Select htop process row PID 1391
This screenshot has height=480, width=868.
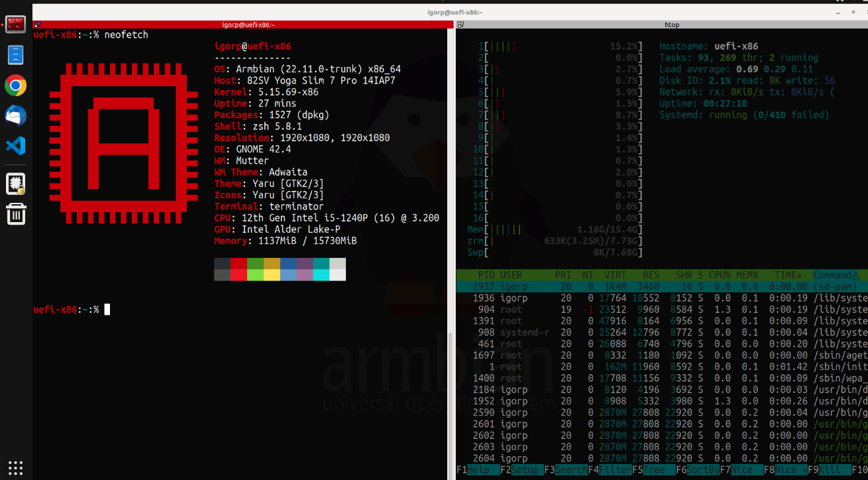tap(662, 321)
